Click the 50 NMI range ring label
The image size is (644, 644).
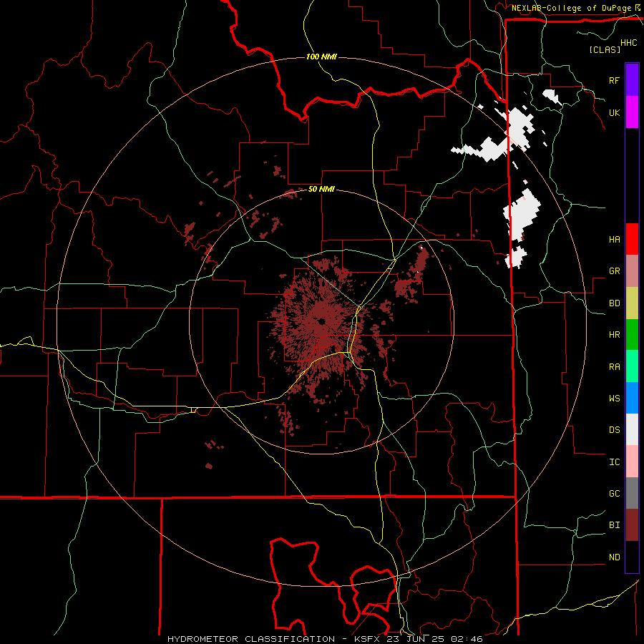point(321,189)
